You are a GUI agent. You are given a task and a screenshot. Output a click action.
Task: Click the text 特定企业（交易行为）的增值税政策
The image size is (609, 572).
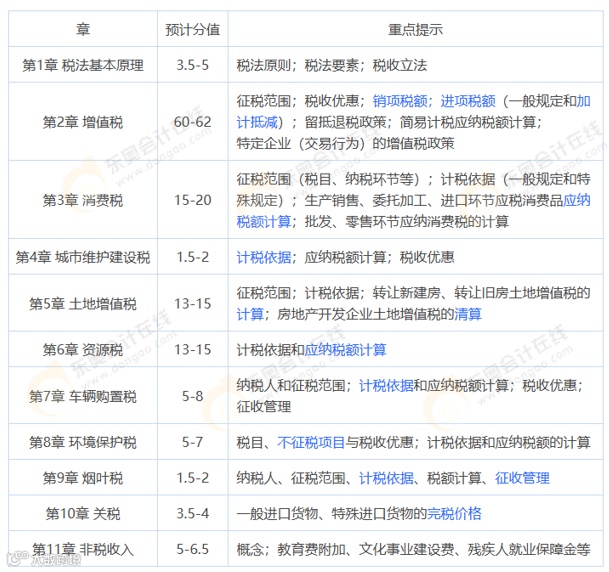pos(345,143)
